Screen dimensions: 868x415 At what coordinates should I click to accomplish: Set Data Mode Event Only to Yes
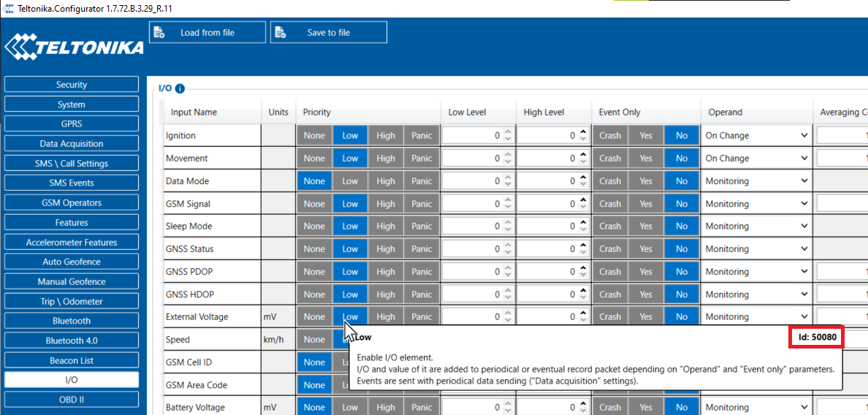pyautogui.click(x=646, y=181)
